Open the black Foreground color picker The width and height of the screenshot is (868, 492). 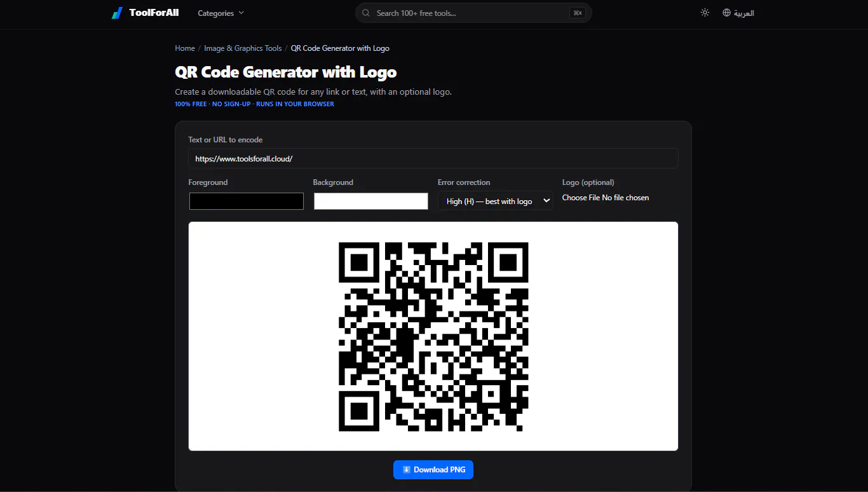pos(247,201)
